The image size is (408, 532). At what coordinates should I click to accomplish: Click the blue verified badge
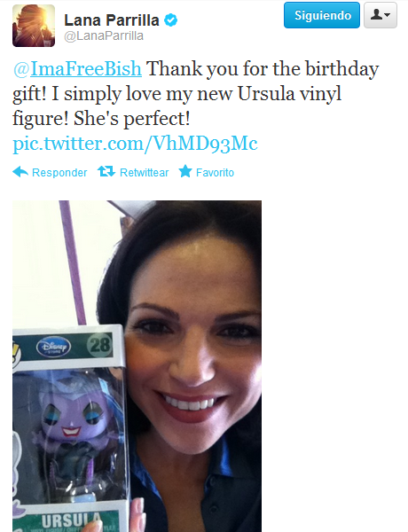170,20
